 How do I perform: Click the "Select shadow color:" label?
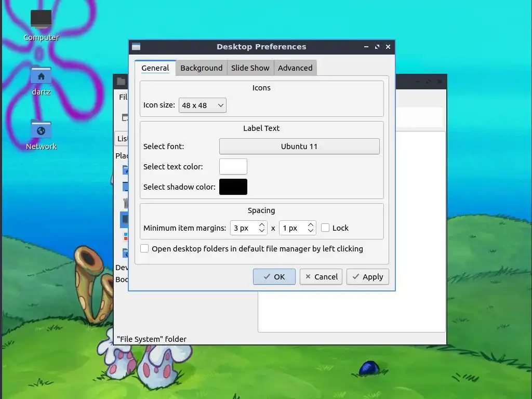click(179, 187)
